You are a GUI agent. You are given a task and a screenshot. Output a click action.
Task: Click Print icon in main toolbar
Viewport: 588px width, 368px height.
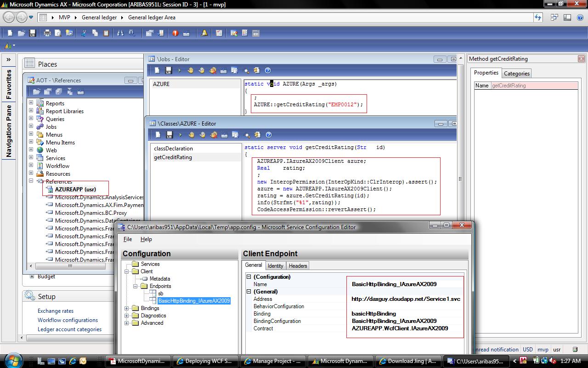(x=47, y=33)
